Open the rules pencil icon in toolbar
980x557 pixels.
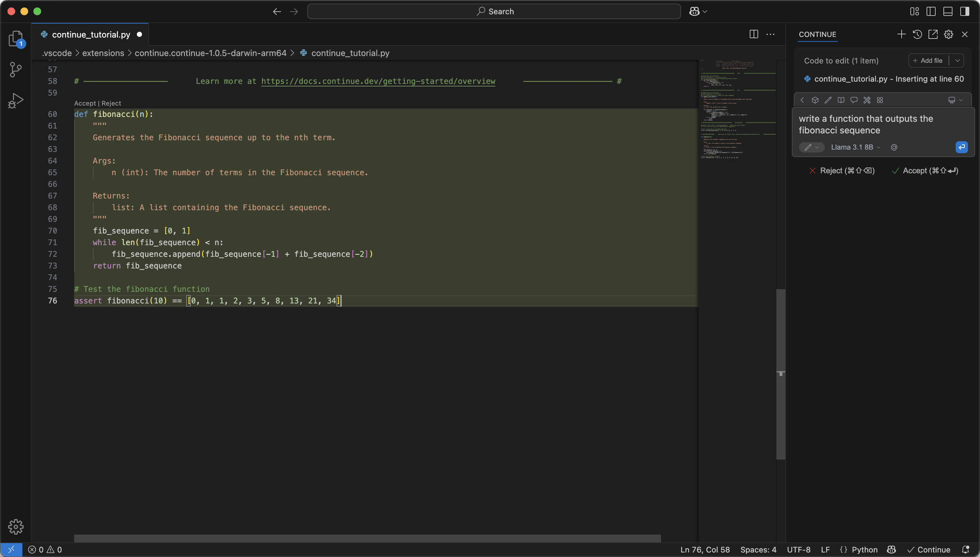tap(828, 100)
